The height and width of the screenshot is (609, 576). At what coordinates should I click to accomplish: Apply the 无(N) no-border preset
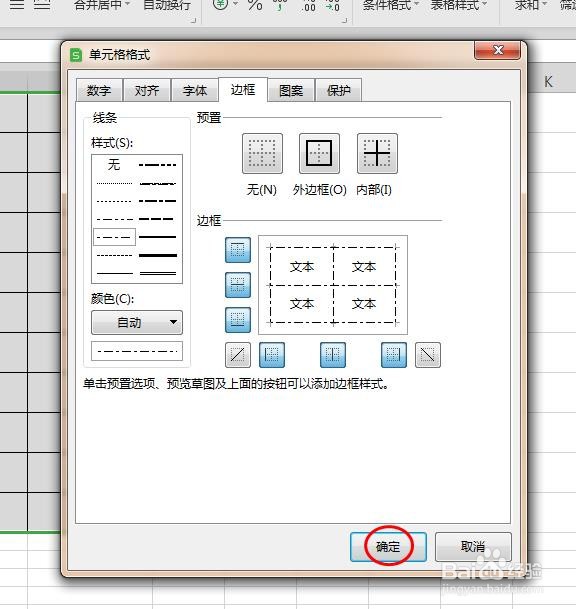pyautogui.click(x=262, y=153)
